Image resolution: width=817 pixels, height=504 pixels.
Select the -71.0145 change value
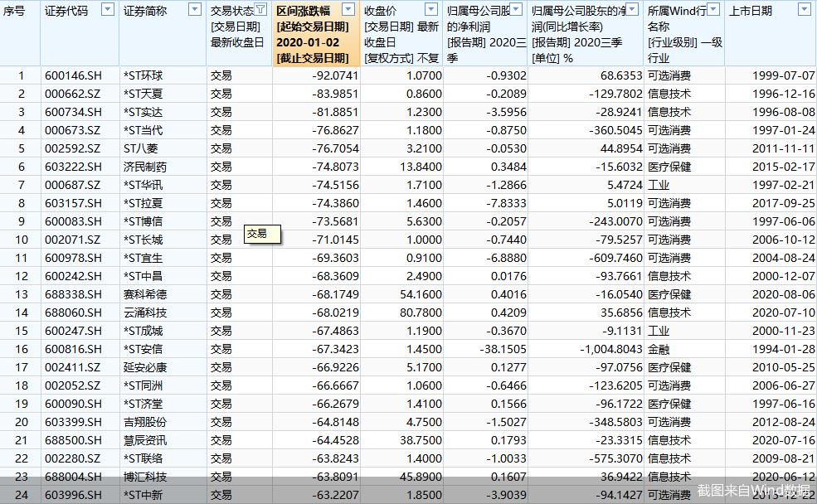tap(336, 240)
